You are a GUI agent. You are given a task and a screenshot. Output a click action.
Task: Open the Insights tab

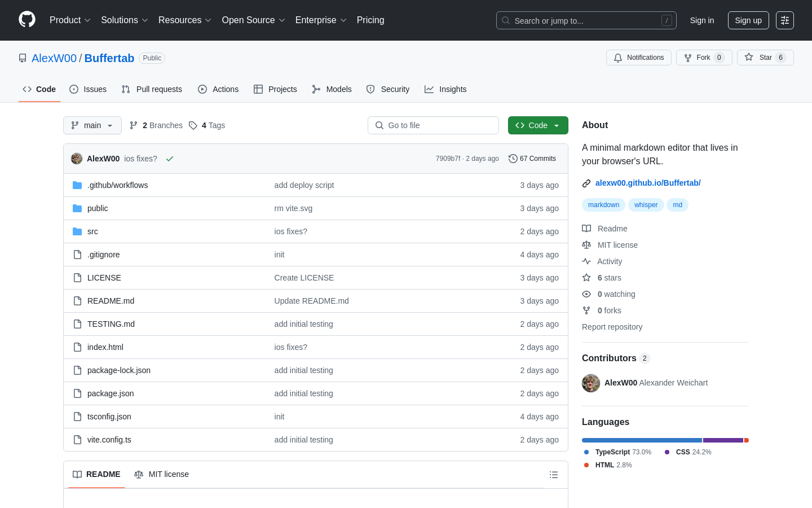(445, 89)
